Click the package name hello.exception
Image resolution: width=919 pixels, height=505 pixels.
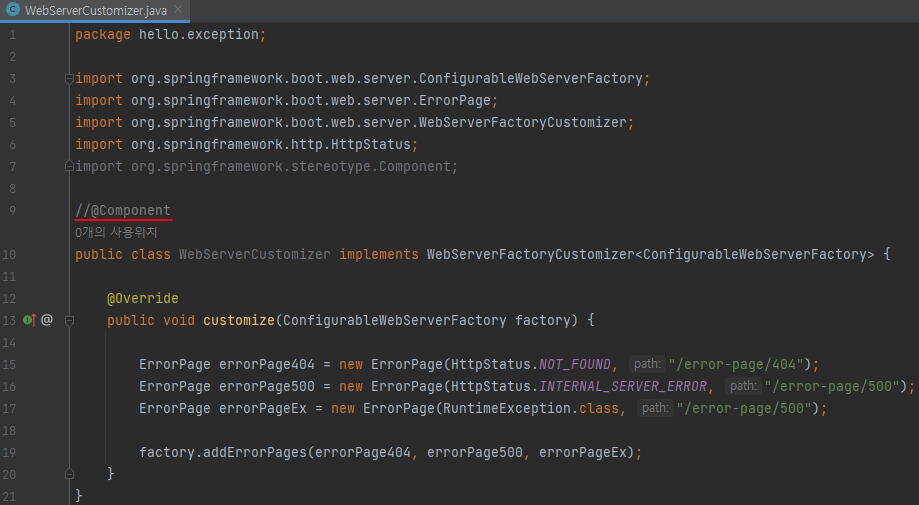[x=199, y=35]
